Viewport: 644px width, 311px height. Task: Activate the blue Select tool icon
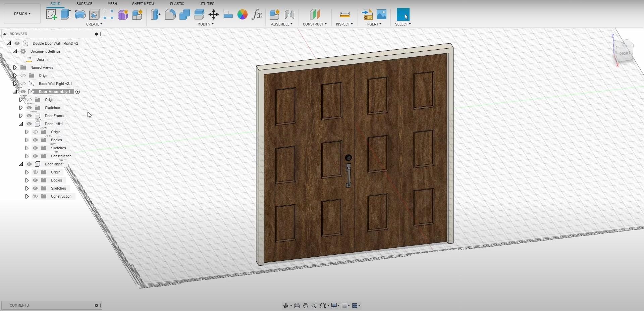pyautogui.click(x=403, y=14)
